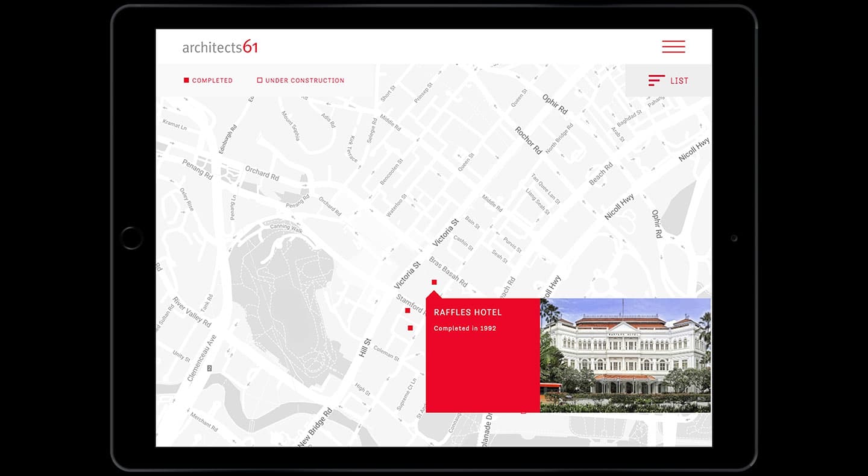Click the 'Merchant Rd' map label

[x=203, y=420]
